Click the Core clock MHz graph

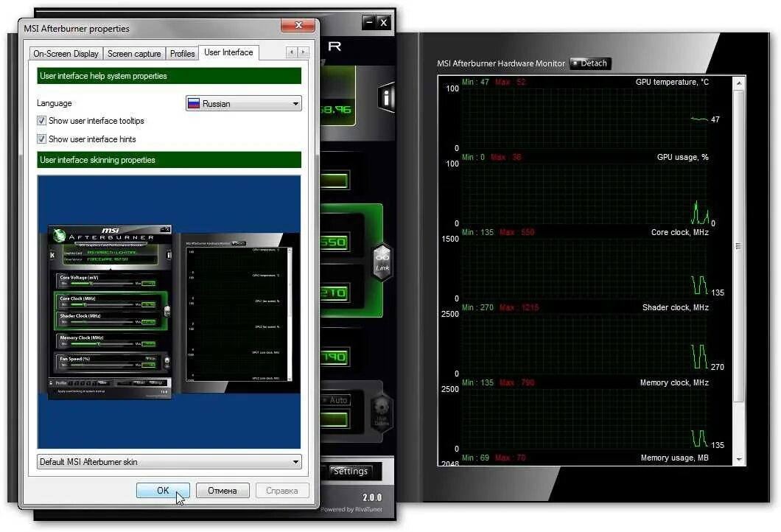585,269
